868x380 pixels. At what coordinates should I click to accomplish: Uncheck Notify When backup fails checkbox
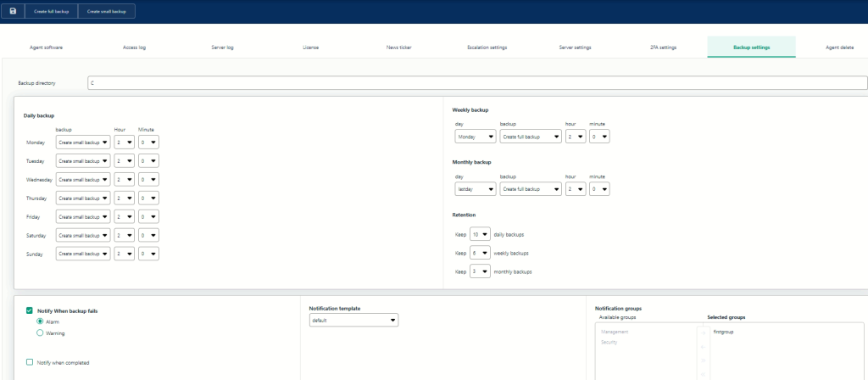pyautogui.click(x=30, y=310)
